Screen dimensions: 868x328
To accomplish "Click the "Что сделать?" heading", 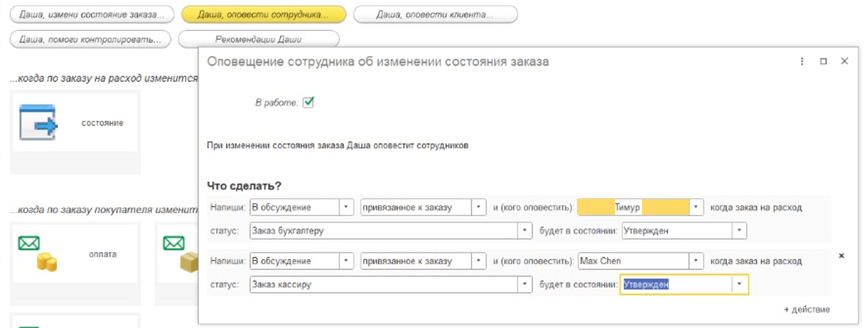I will [244, 186].
